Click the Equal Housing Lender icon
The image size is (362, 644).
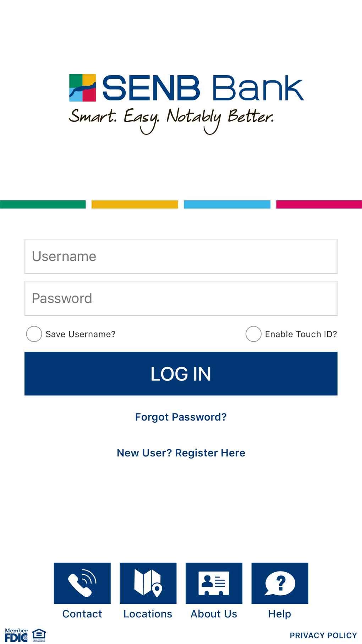[39, 635]
